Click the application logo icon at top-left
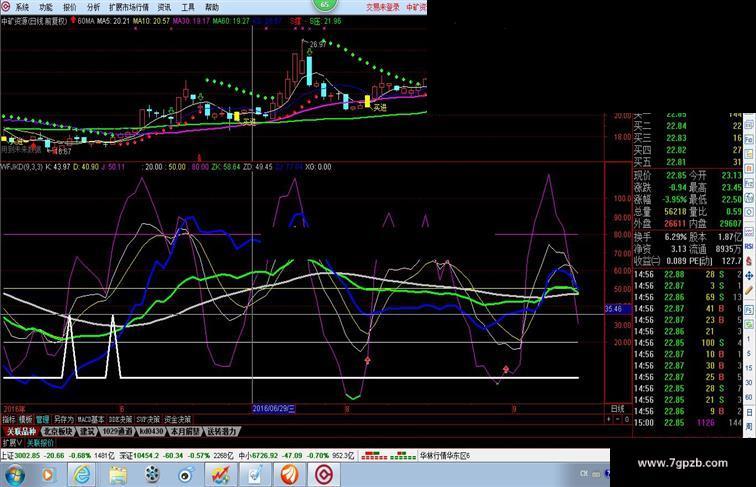756x487 pixels. [6, 7]
